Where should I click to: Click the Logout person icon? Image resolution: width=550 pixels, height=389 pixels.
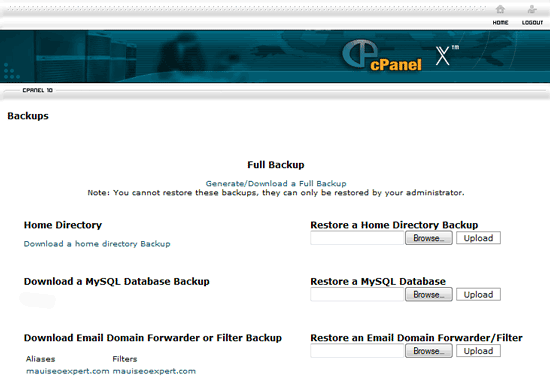[532, 9]
